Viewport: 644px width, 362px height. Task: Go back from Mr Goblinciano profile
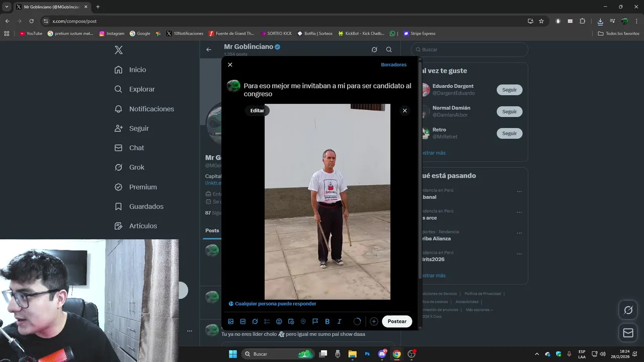pos(209,50)
